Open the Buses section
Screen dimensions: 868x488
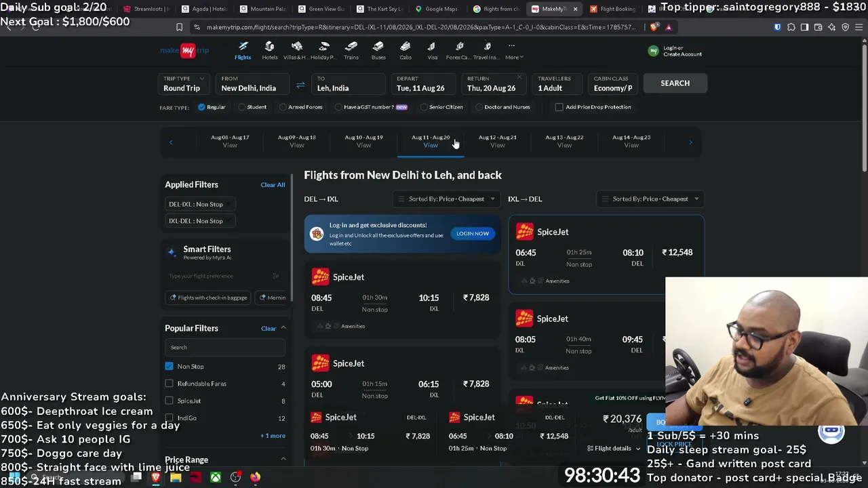coord(378,51)
